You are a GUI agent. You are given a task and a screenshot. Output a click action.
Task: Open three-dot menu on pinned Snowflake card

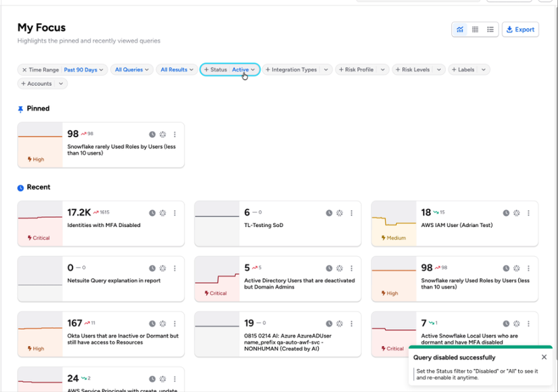[x=175, y=134]
